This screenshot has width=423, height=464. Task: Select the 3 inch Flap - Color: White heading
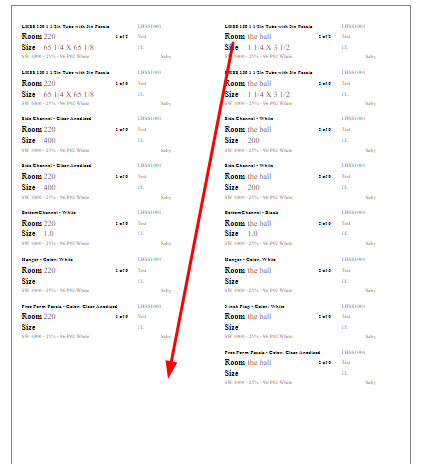pos(254,307)
